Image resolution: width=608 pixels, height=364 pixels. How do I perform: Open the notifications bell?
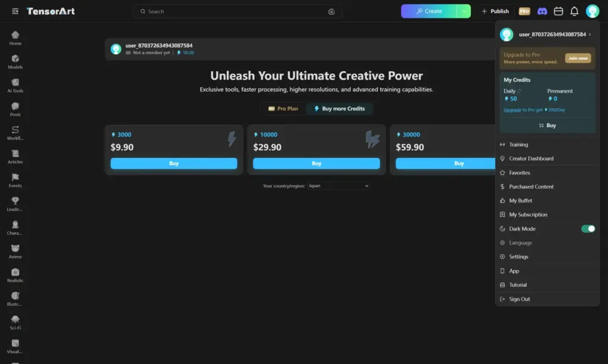pos(574,11)
